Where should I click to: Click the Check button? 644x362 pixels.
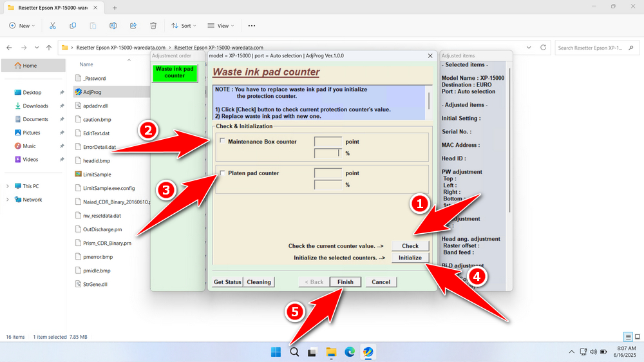coord(410,245)
